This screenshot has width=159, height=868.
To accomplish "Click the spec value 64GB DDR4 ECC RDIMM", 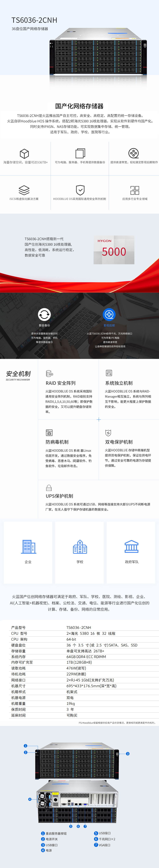I will [86, 657].
